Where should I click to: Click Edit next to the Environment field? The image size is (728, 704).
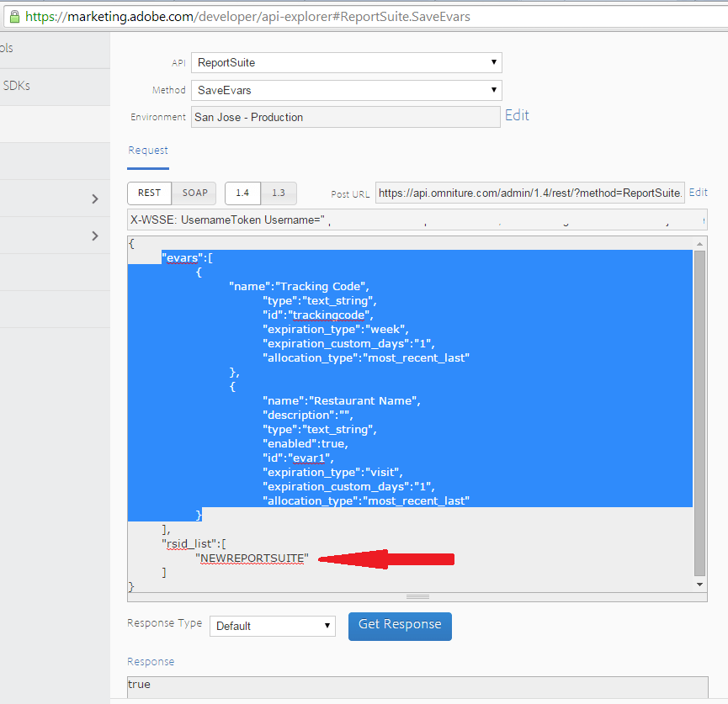(517, 115)
